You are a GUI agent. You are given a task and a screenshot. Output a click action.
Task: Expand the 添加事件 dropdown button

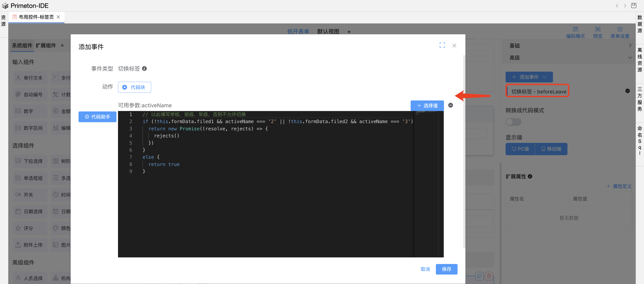(x=529, y=77)
